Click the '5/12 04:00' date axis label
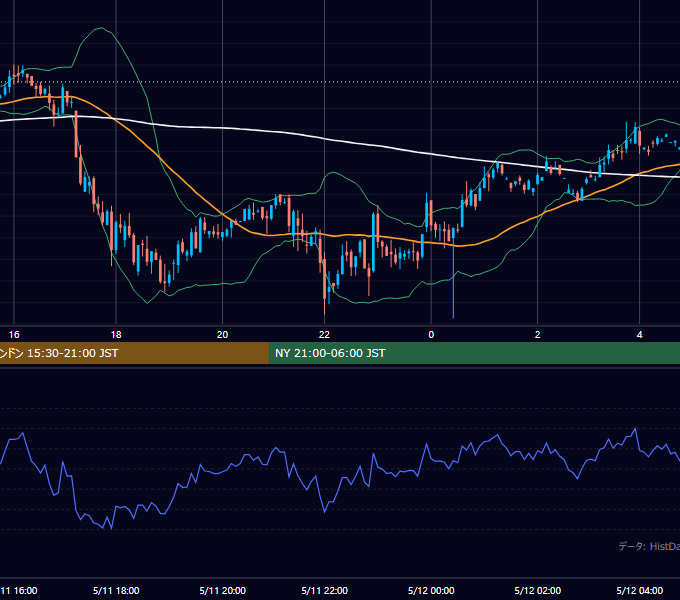 pos(640,590)
